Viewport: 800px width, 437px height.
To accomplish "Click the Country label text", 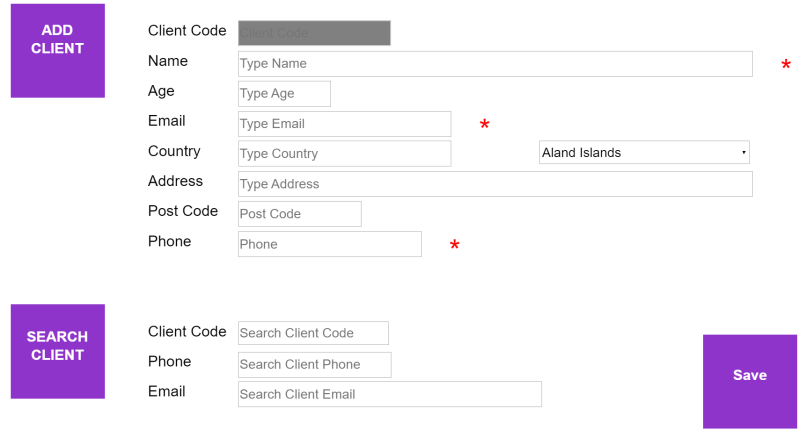I will coord(174,151).
